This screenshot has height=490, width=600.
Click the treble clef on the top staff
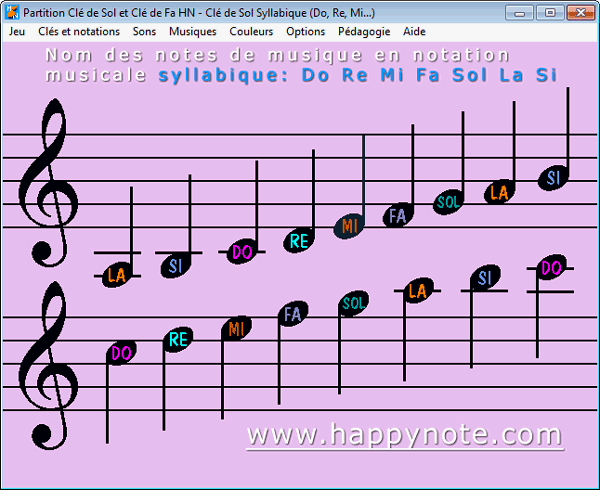[x=49, y=182]
